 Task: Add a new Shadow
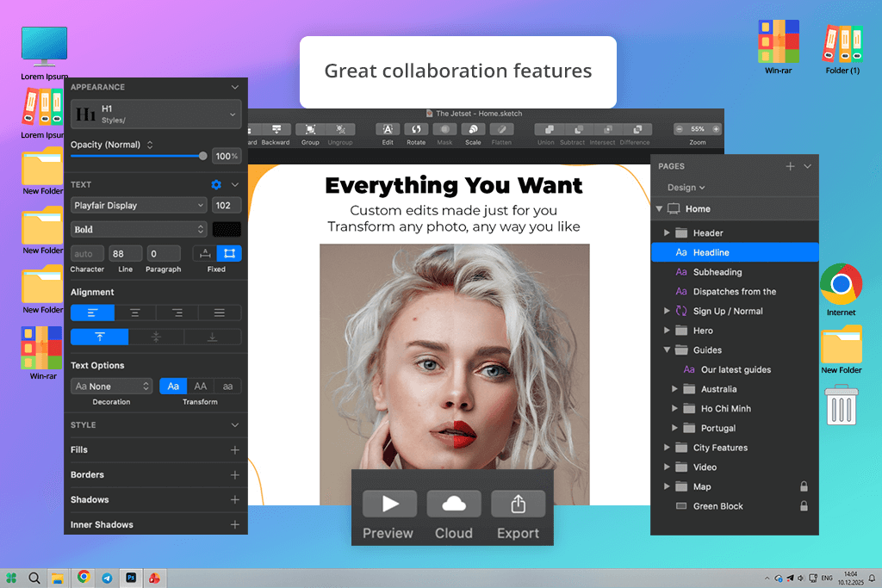(x=235, y=499)
